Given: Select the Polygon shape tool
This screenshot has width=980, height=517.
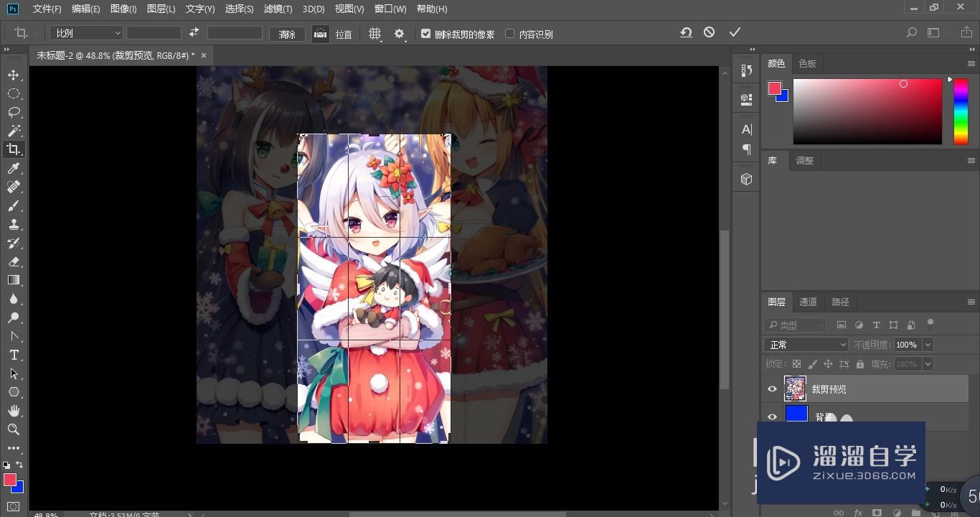Looking at the screenshot, I should (x=14, y=392).
